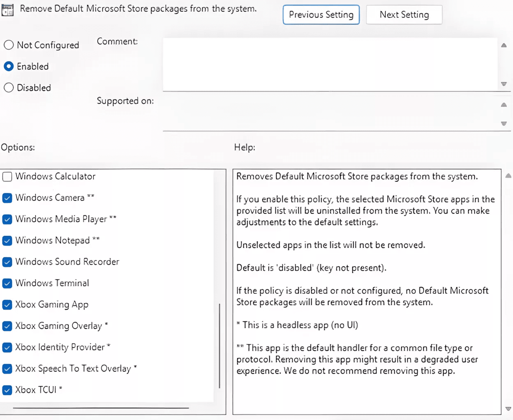Uncheck Windows Terminal
This screenshot has width=513, height=420.
click(x=7, y=283)
